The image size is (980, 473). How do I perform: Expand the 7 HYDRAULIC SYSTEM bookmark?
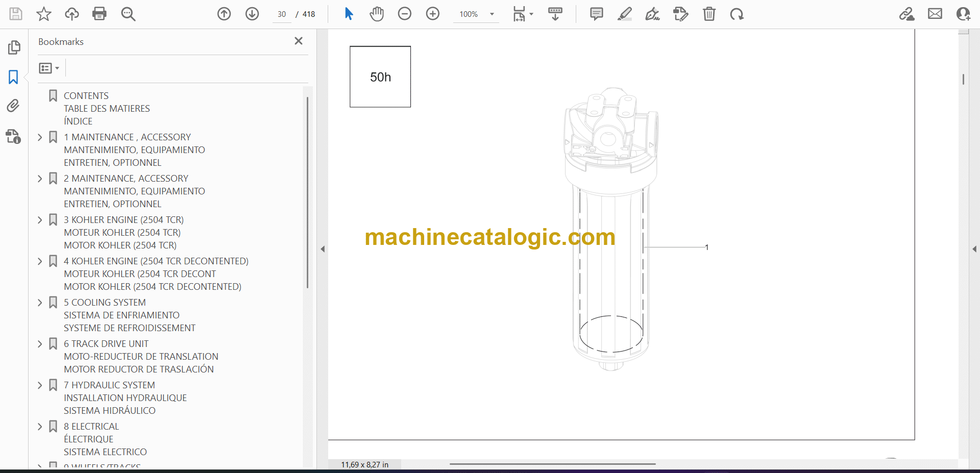(x=40, y=385)
